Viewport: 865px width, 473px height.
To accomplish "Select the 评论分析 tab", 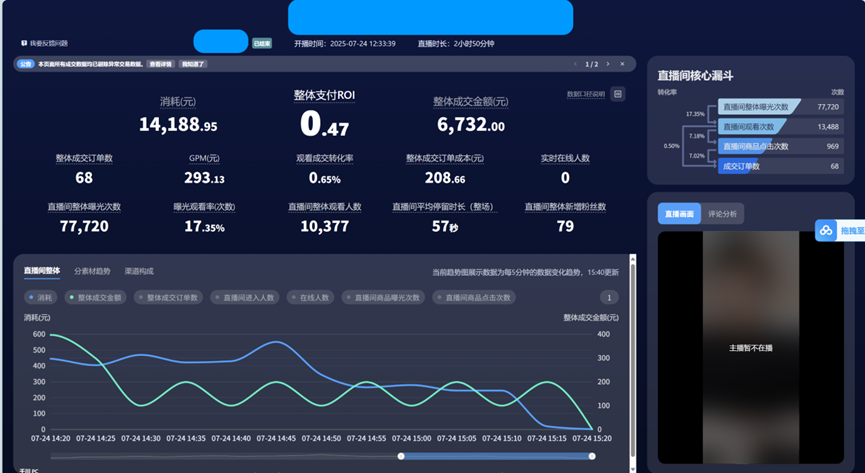I will pos(723,213).
